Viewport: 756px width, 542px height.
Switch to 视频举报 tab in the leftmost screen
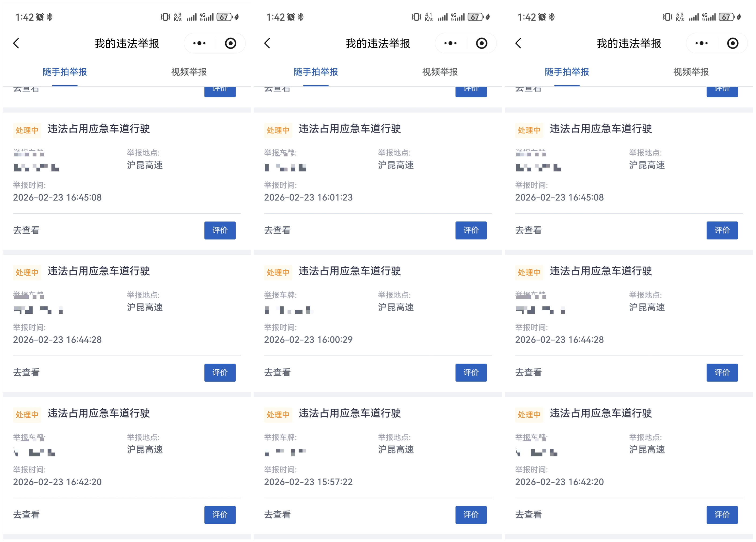189,72
